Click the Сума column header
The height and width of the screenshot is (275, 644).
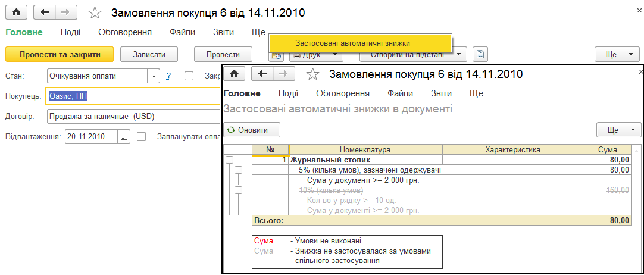click(607, 149)
